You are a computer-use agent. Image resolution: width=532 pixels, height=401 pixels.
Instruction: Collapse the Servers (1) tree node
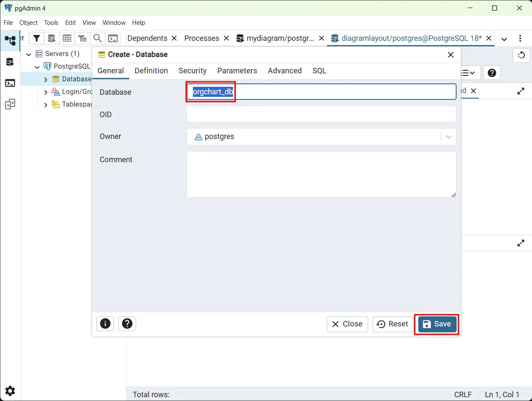pos(29,54)
